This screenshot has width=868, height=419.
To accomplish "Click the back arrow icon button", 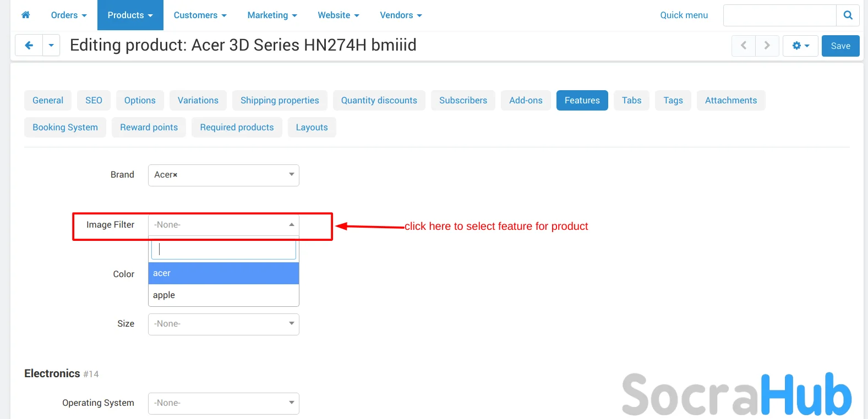I will 29,46.
